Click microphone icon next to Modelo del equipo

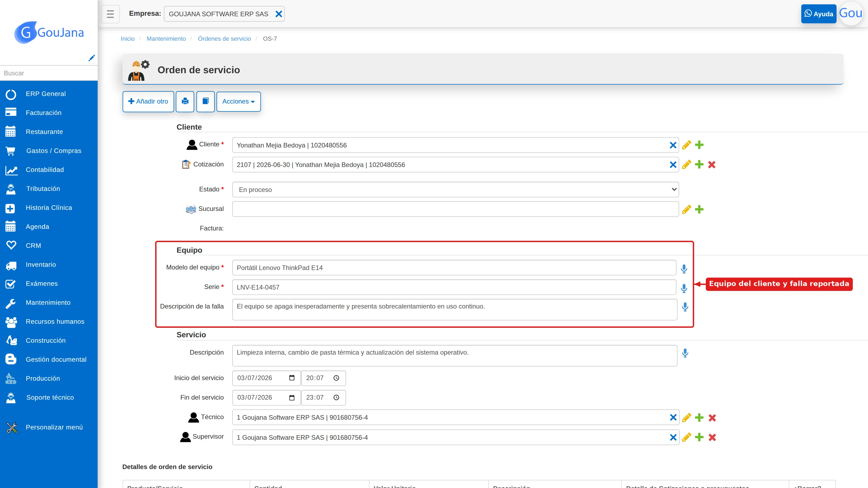pos(684,268)
